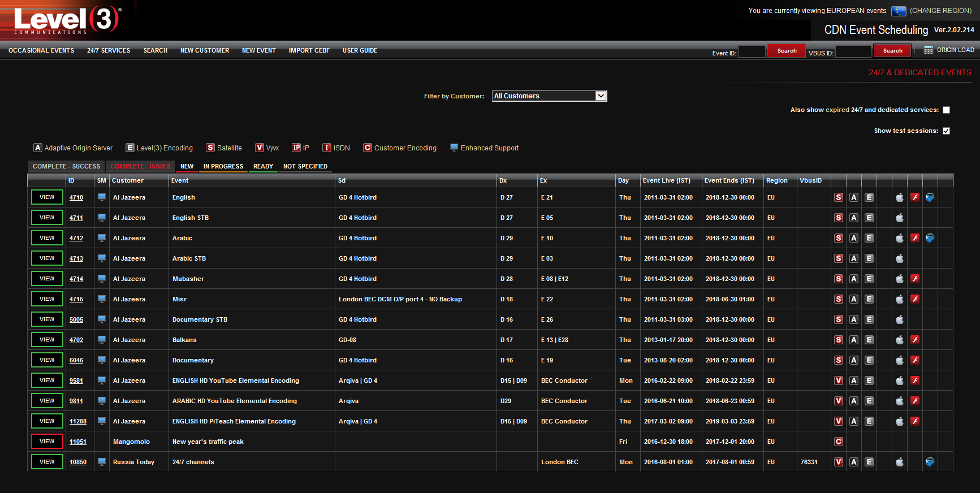The image size is (980, 493).
Task: Click the Event ID input field
Action: click(752, 51)
